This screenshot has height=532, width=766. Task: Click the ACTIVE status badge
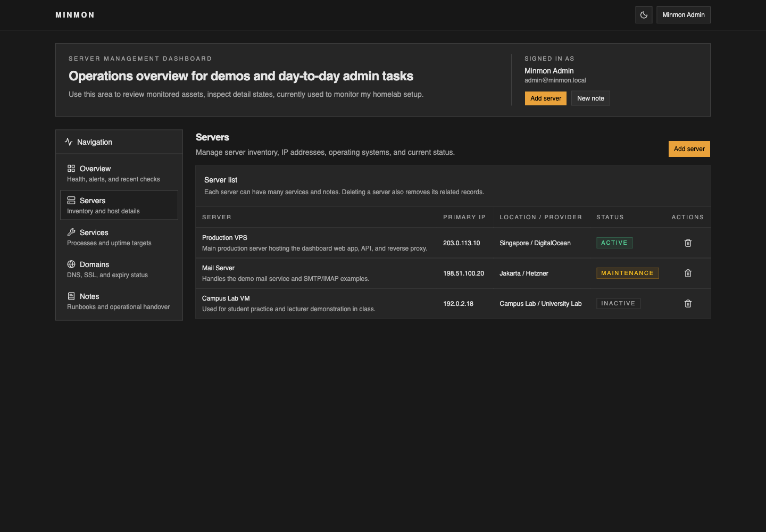614,243
